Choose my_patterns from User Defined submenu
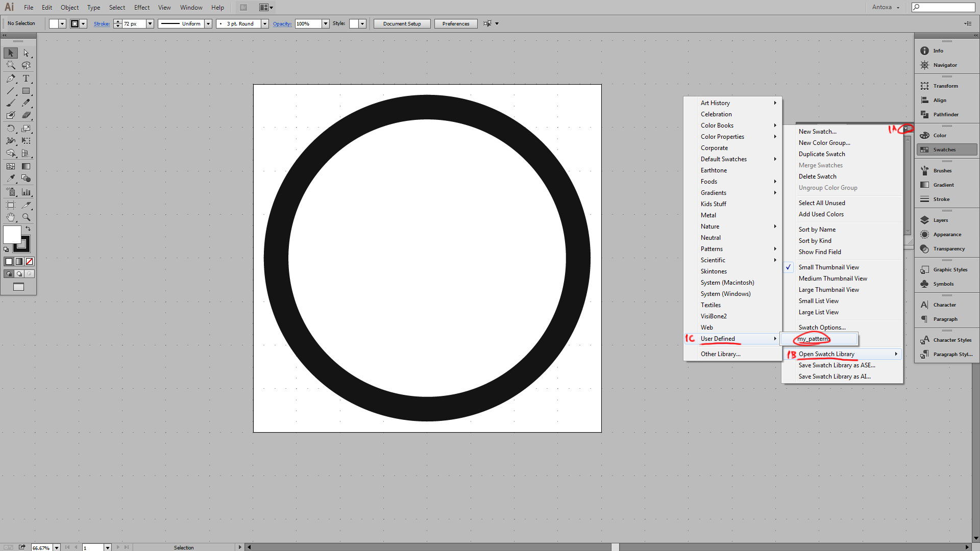The height and width of the screenshot is (551, 980). (x=814, y=339)
